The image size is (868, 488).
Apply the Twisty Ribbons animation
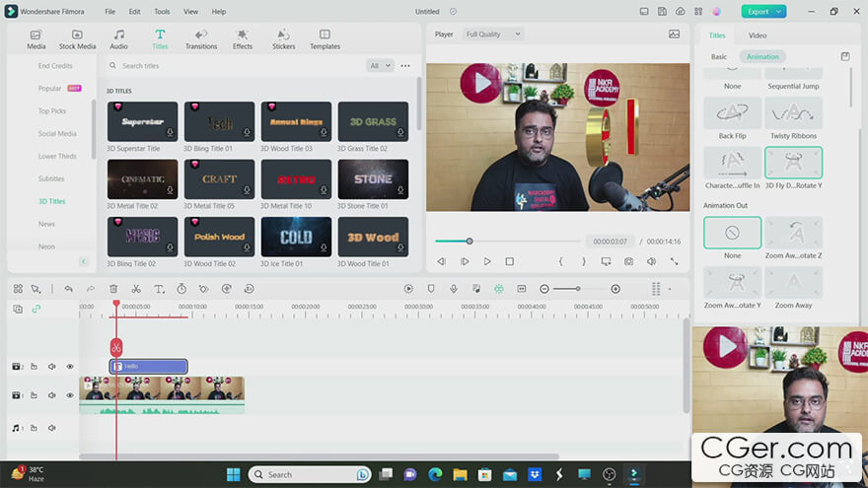[793, 113]
